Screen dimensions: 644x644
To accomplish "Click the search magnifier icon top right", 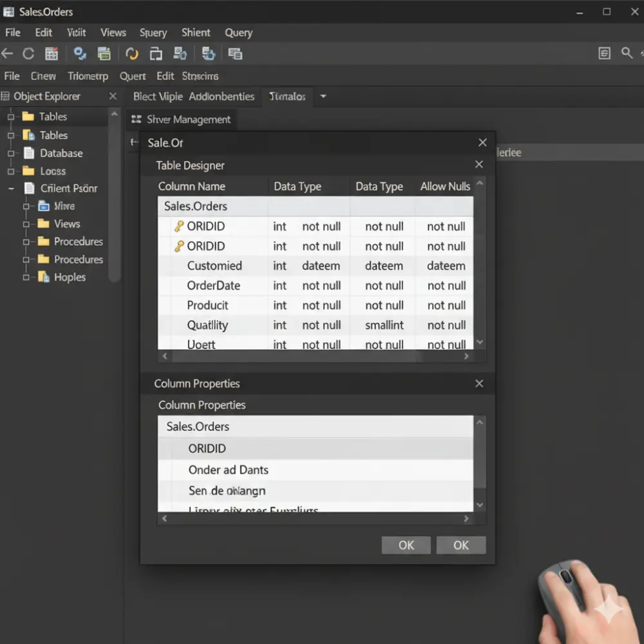I will click(626, 53).
